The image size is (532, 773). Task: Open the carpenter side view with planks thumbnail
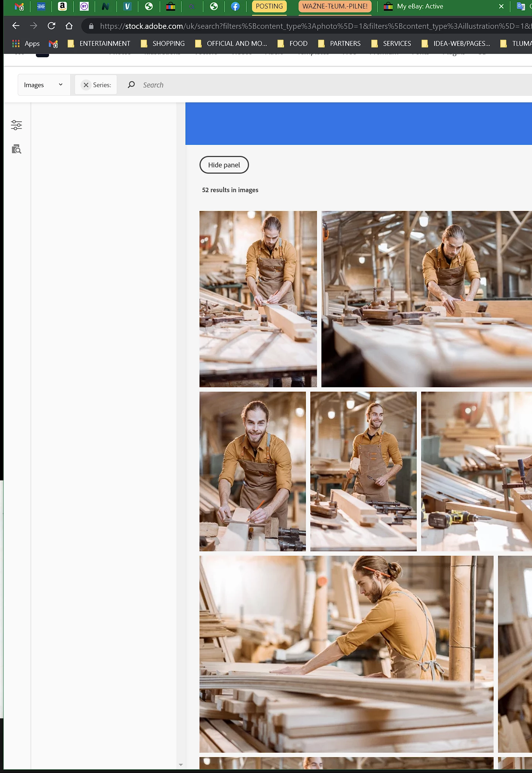[x=347, y=654]
